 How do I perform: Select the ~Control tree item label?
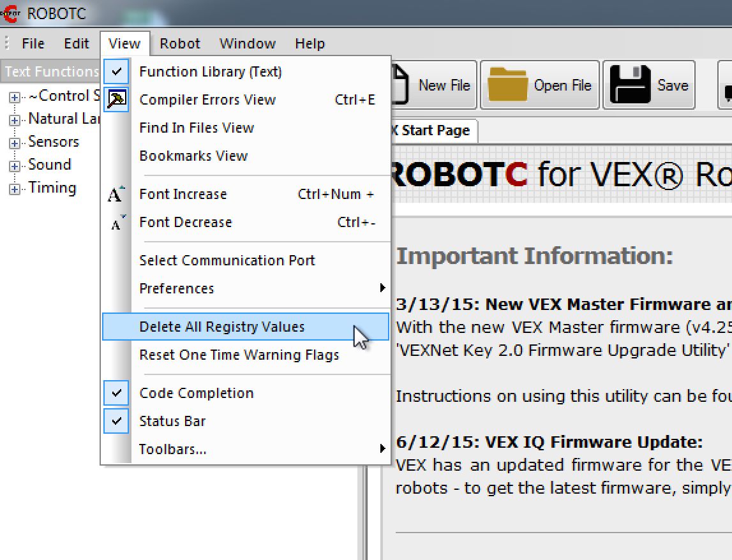pos(64,96)
